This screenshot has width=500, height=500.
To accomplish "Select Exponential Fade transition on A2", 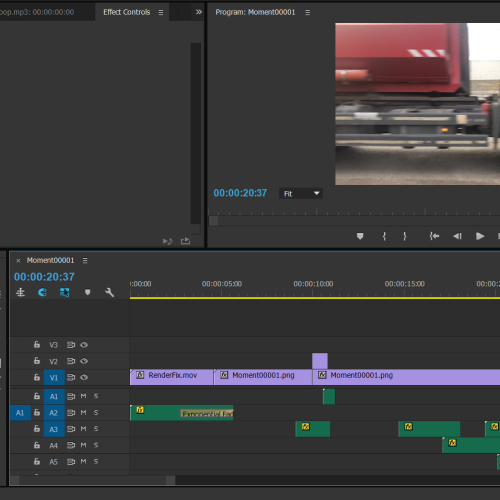I will coord(207,414).
